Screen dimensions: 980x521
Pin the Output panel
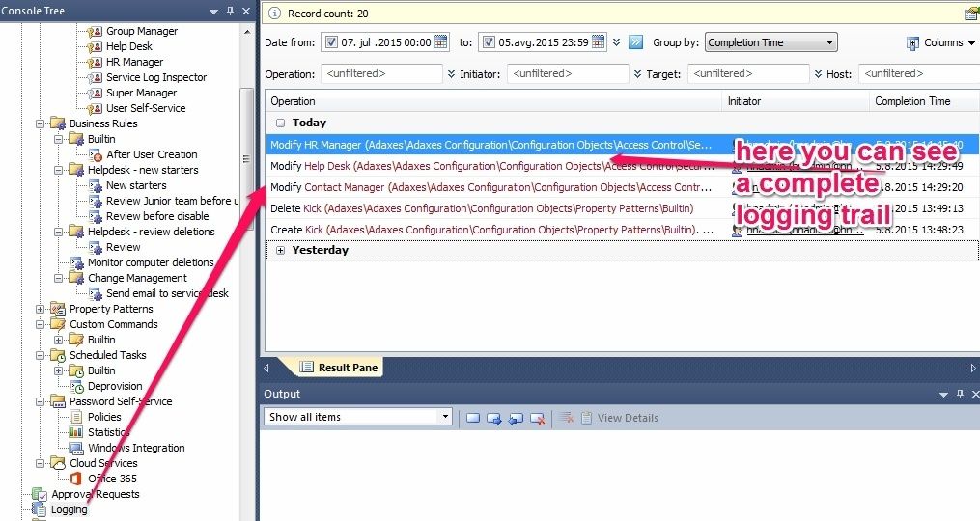click(961, 394)
